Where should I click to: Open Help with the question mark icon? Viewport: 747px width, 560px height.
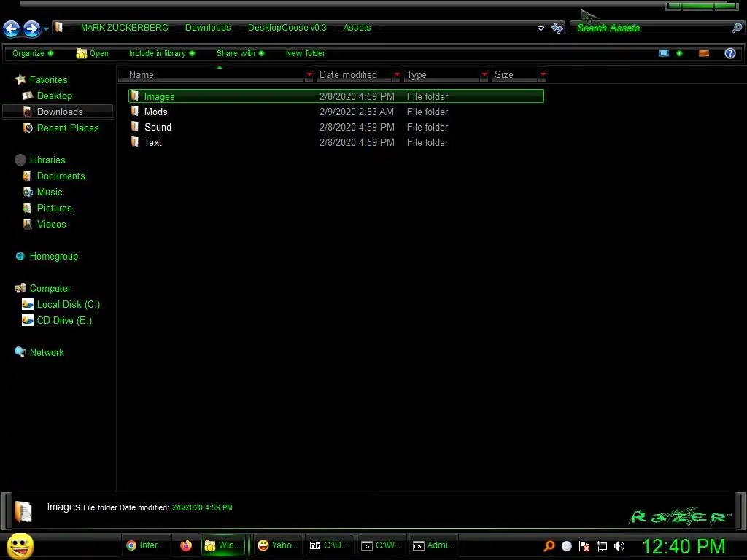point(729,53)
